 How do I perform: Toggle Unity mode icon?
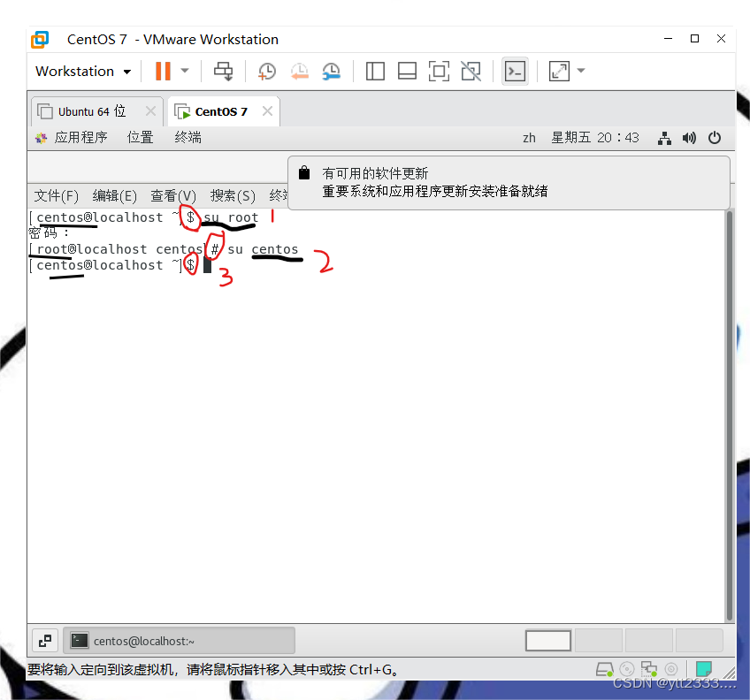(471, 72)
